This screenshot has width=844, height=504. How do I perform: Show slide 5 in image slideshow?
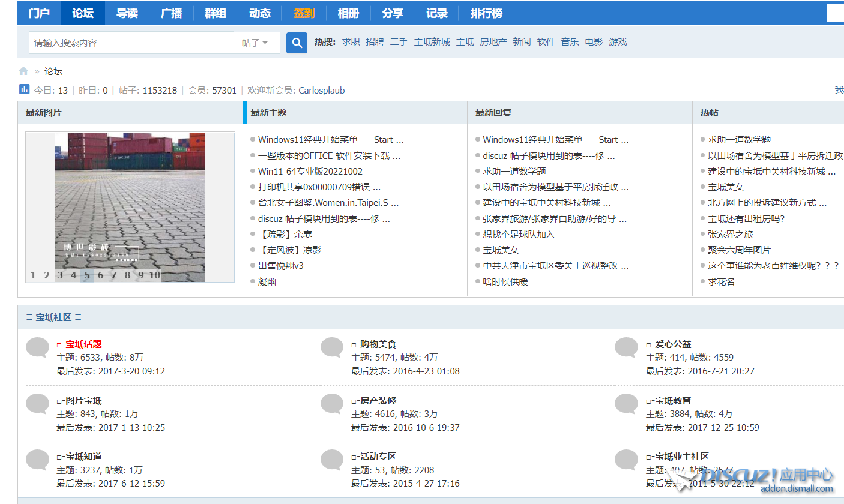(87, 275)
